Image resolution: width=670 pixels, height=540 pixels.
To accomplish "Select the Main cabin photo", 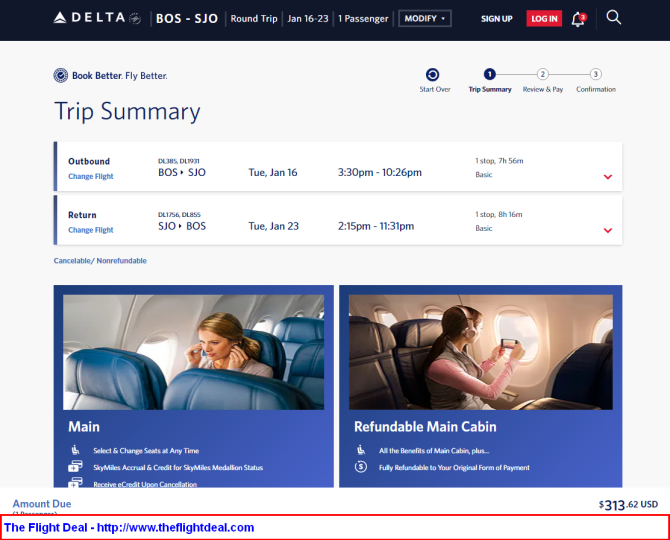I will pos(194,352).
